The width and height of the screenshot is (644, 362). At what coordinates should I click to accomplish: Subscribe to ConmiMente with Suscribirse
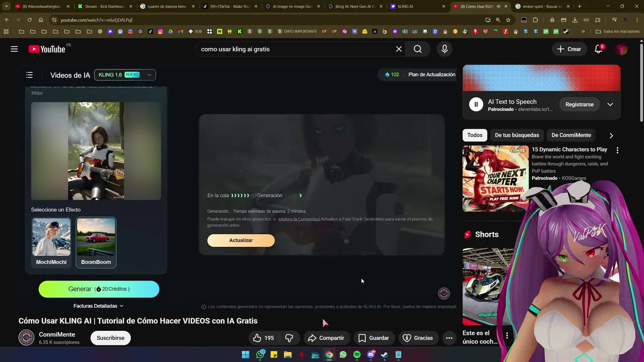pos(110,338)
